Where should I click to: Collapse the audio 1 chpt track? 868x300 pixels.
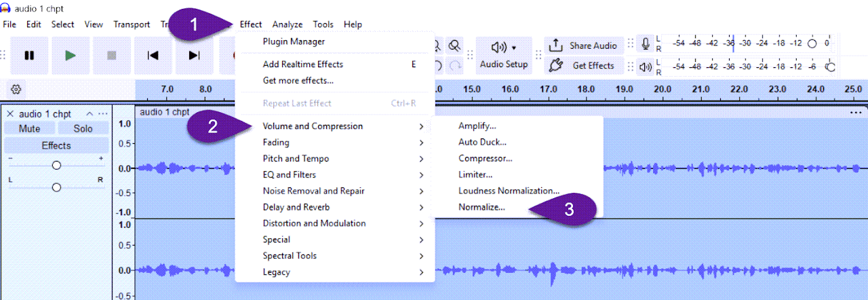coord(89,114)
